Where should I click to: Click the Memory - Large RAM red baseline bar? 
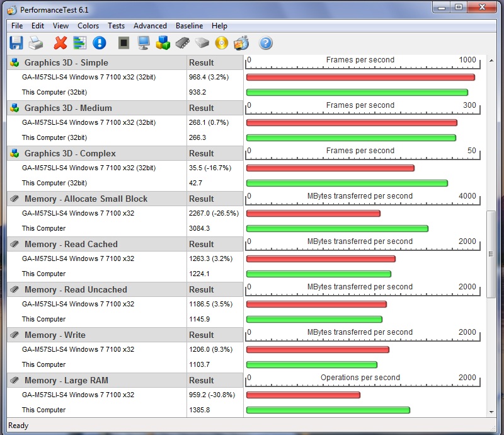pos(303,395)
